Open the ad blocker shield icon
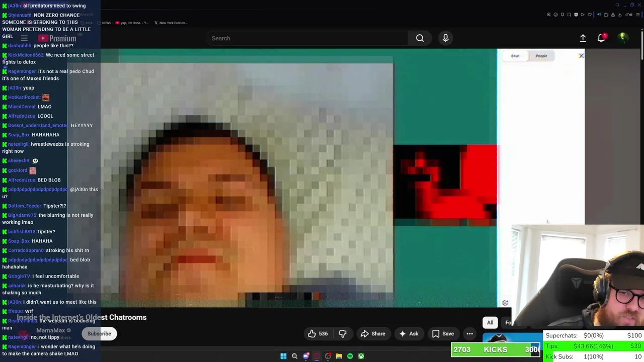The height and width of the screenshot is (362, 644). [576, 15]
